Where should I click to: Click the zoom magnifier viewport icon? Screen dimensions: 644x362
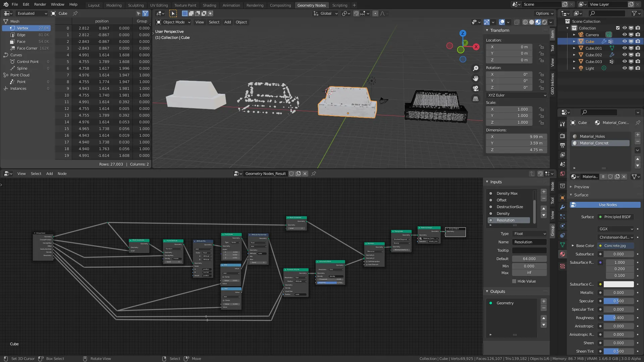tap(476, 68)
